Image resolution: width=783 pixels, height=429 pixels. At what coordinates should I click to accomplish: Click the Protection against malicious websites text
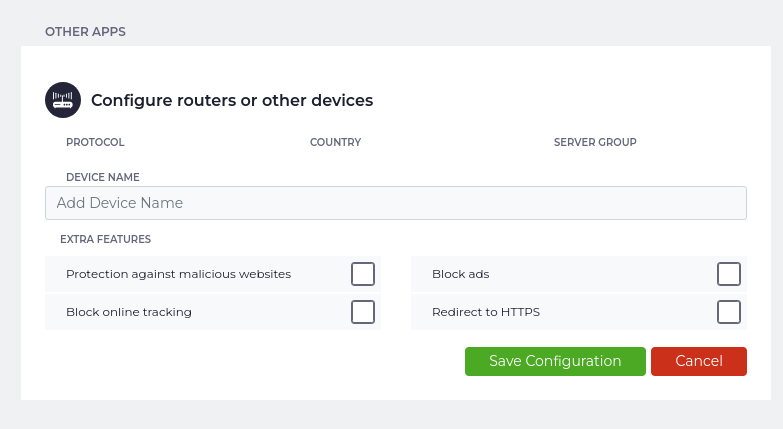point(178,274)
